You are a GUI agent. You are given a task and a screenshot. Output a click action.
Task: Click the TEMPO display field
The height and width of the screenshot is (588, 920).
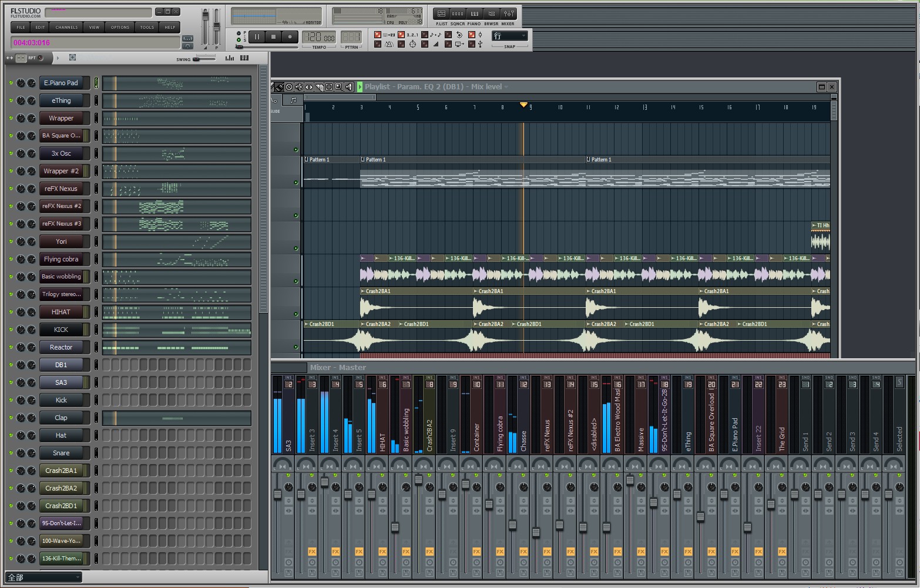pos(318,37)
